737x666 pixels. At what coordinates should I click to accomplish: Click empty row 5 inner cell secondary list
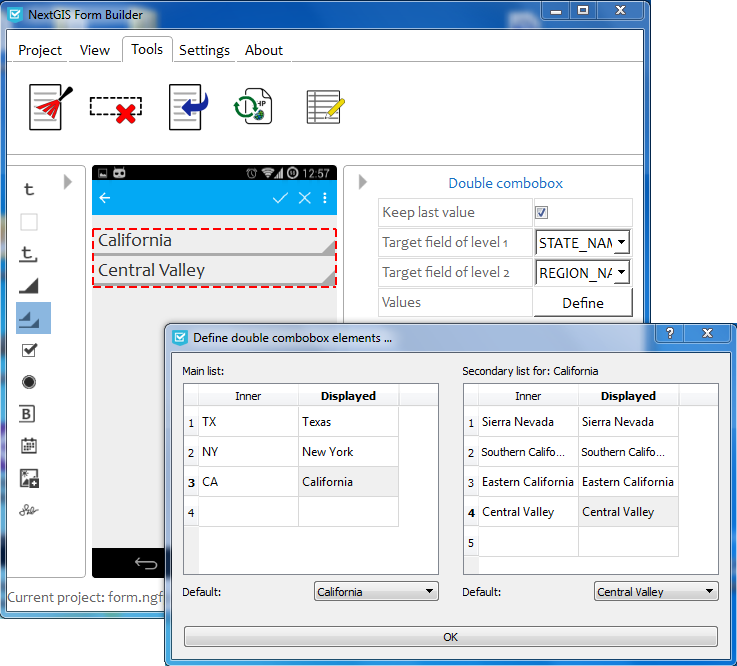[528, 542]
